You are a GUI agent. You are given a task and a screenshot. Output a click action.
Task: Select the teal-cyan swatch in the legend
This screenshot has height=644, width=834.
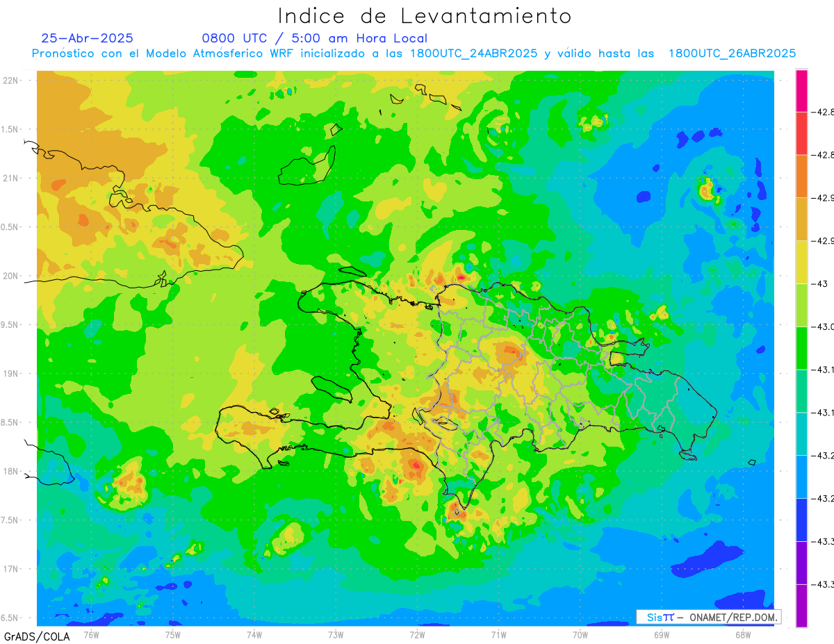[x=801, y=434]
